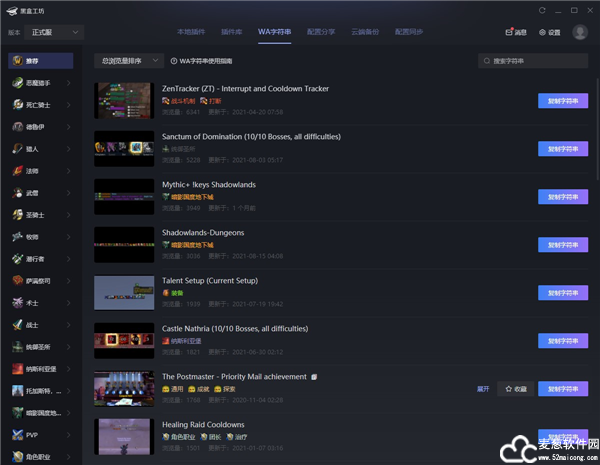Open the user avatar profile
Viewport: 600px width, 465px height.
[x=580, y=32]
